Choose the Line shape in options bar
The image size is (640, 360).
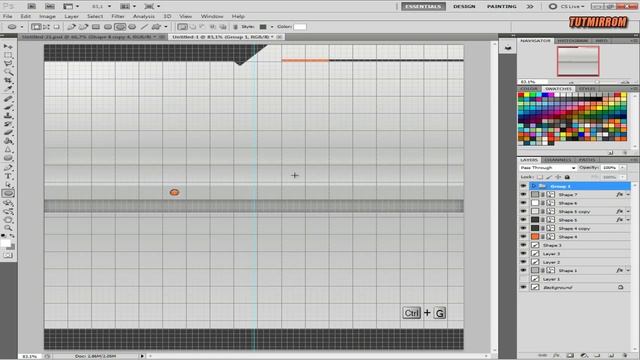[x=144, y=27]
